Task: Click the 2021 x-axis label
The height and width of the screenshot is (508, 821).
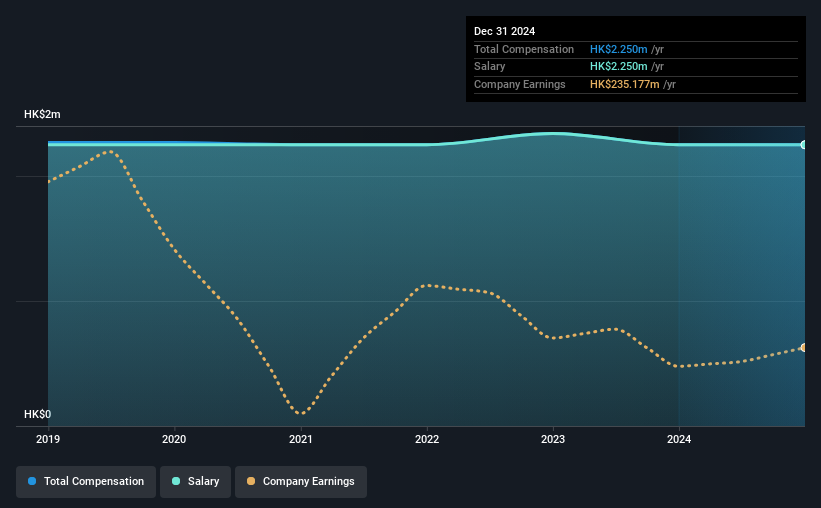Action: tap(301, 439)
